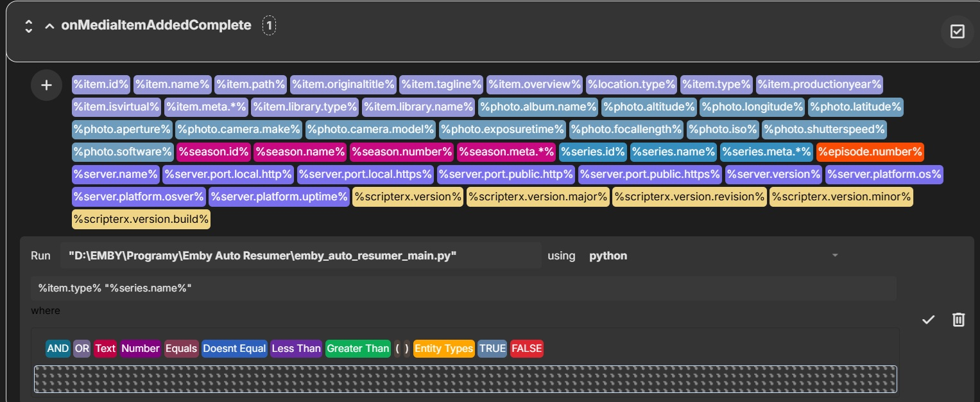Screen dimensions: 980x402
Task: Select the %episode.number% token
Action: click(870, 152)
